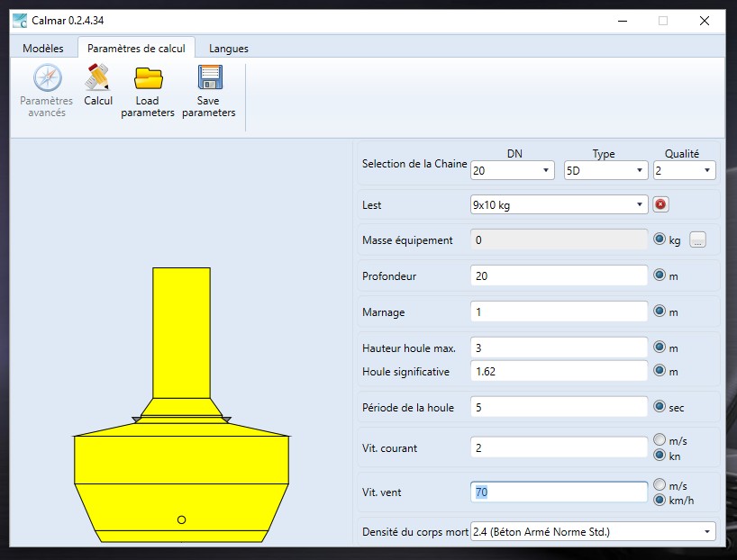Open the Lest 9x10 kg dropdown

point(558,204)
